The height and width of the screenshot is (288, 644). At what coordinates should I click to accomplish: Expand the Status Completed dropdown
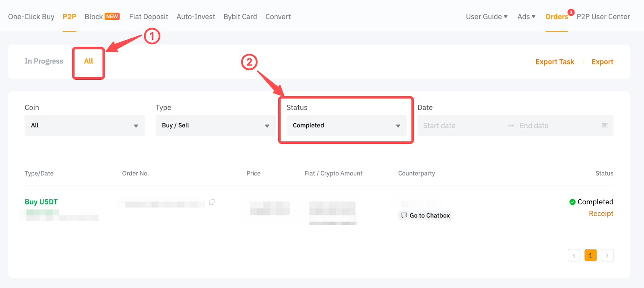coord(346,126)
